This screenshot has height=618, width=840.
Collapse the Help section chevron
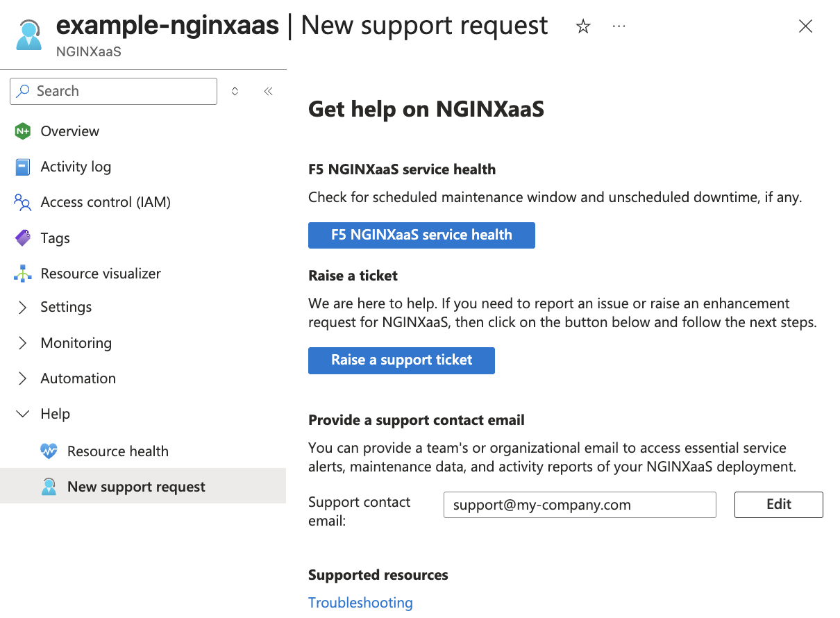[23, 414]
